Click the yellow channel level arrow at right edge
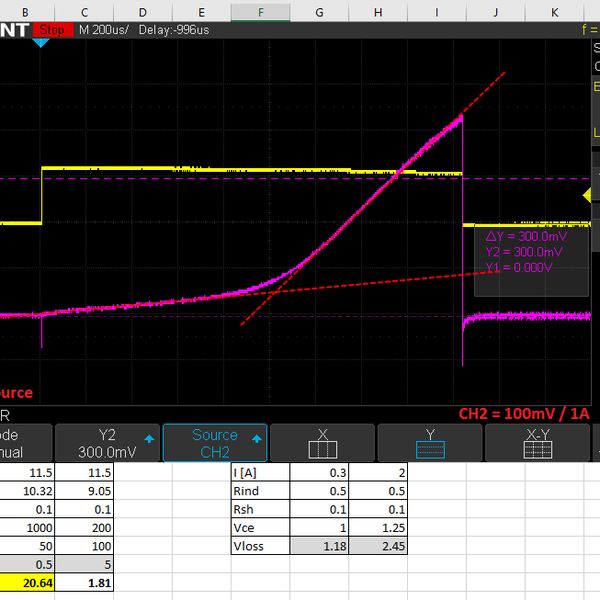Image resolution: width=600 pixels, height=600 pixels. [588, 194]
